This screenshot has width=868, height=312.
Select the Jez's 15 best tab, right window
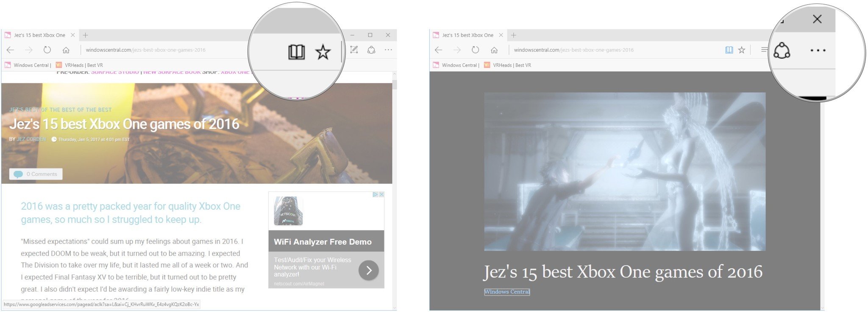(x=467, y=35)
